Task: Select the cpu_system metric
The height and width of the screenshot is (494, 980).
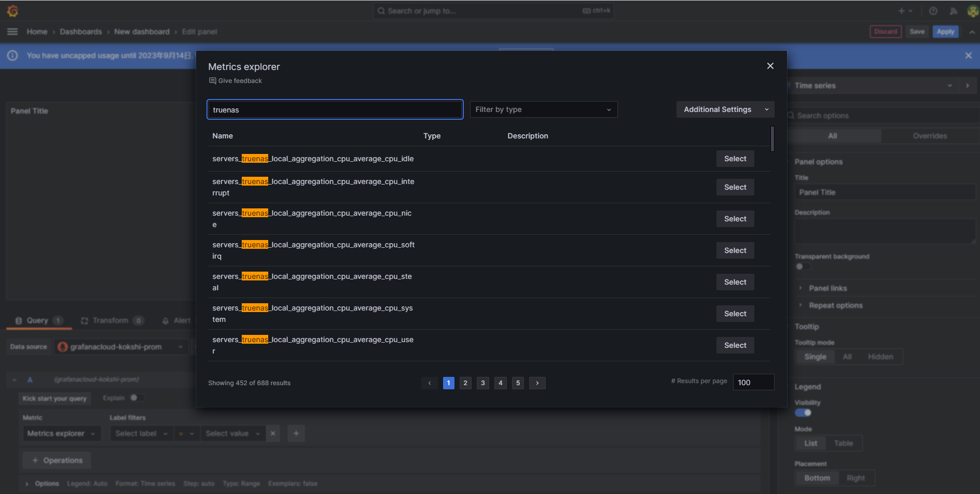Action: pos(735,314)
